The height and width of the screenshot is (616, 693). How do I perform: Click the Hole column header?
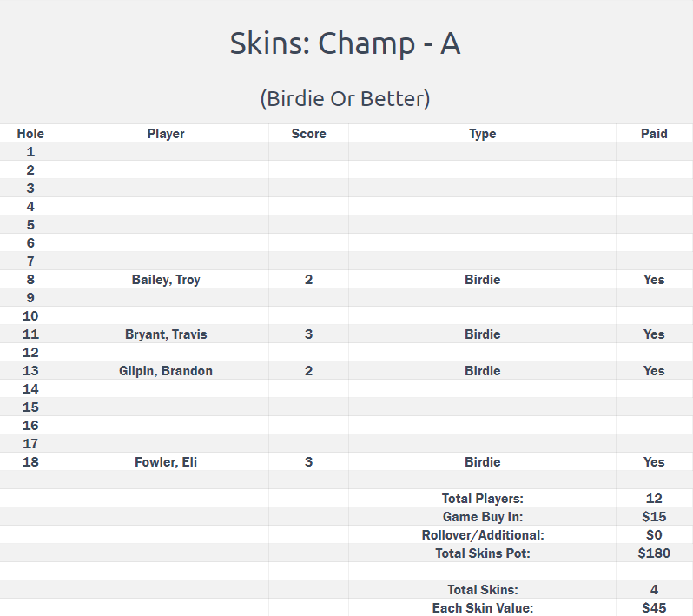pyautogui.click(x=30, y=134)
